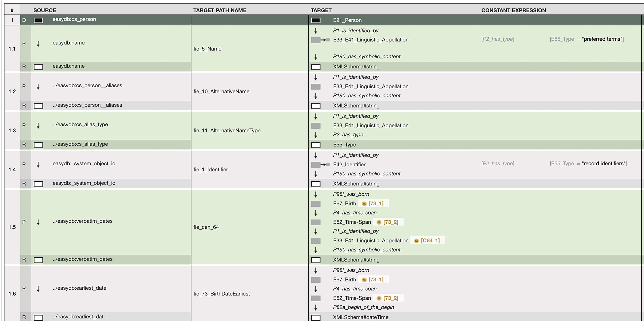Image resolution: width=644 pixels, height=321 pixels.
Task: Click the [73_2] variable link in row 1.5
Action: pos(390,222)
